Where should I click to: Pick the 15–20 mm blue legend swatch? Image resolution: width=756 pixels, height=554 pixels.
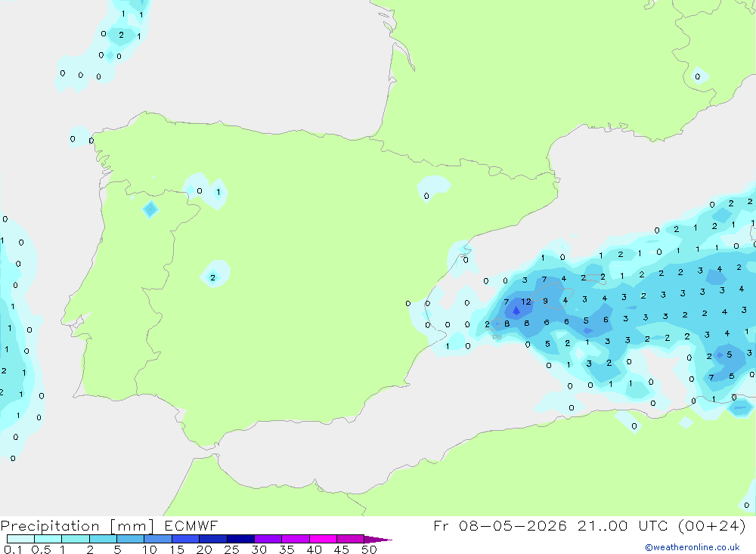(186, 539)
